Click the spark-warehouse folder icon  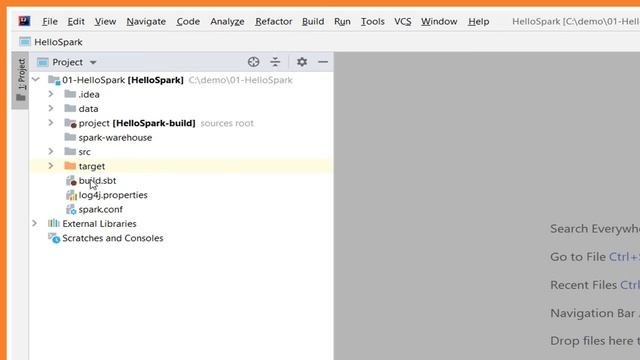point(70,137)
